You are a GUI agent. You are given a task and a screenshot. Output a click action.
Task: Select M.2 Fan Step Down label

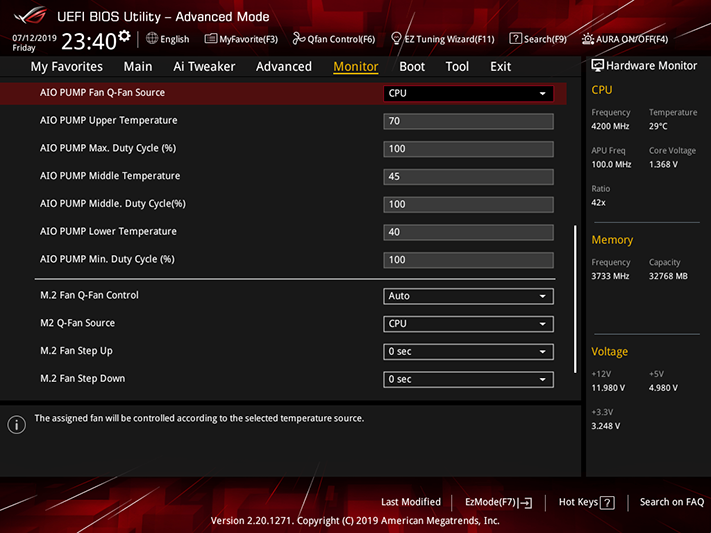[x=83, y=378]
